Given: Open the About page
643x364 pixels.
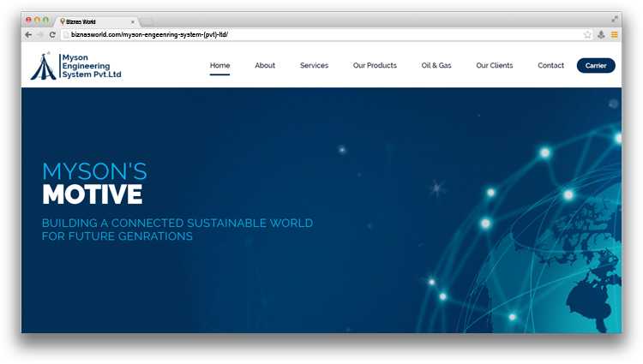Looking at the screenshot, I should coord(265,66).
